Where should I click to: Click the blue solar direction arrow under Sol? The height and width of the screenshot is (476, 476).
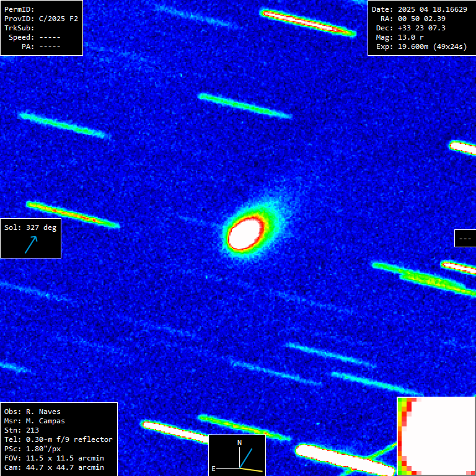click(31, 245)
